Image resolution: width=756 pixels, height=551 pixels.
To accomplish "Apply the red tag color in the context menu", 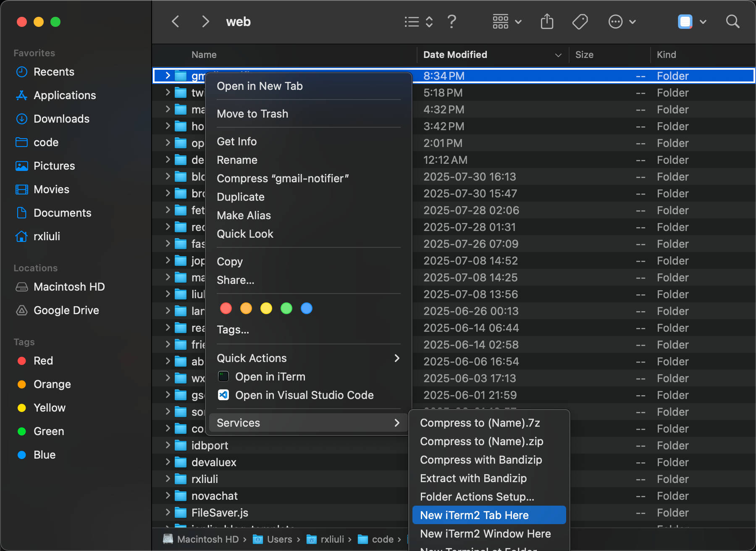I will point(226,309).
